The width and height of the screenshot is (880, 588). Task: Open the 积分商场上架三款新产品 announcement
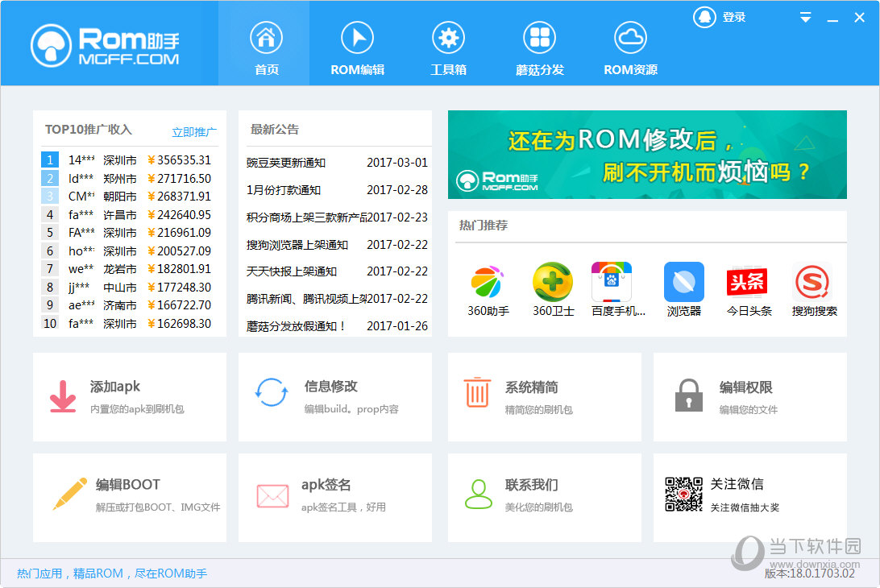point(337,217)
